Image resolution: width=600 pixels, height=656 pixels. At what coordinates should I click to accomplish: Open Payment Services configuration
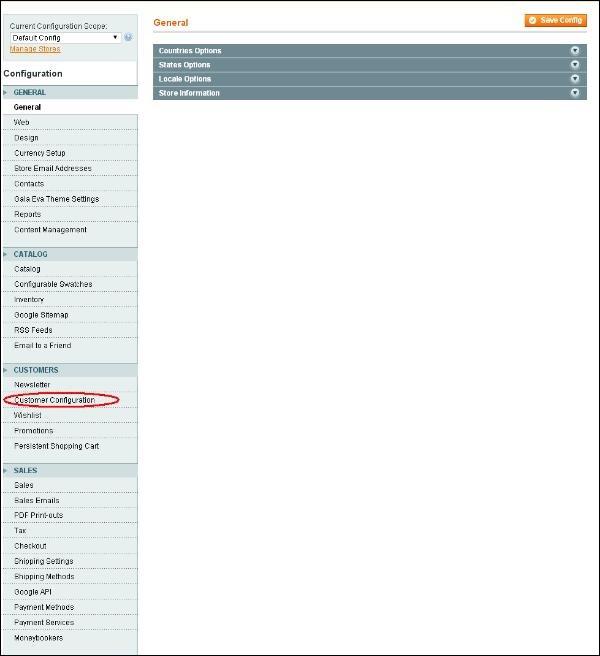[x=44, y=623]
